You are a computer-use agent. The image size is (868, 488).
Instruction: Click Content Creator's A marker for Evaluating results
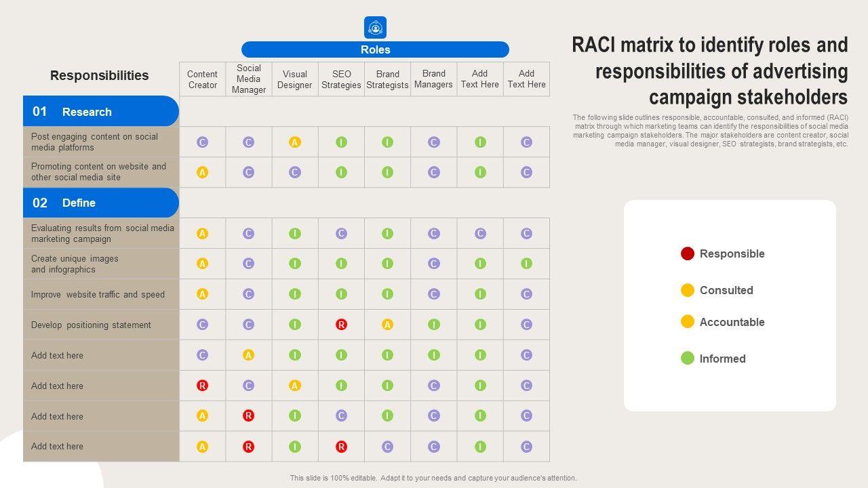click(x=202, y=233)
